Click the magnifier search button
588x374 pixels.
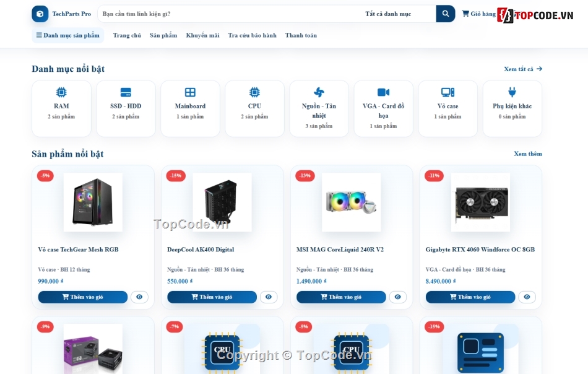point(446,14)
